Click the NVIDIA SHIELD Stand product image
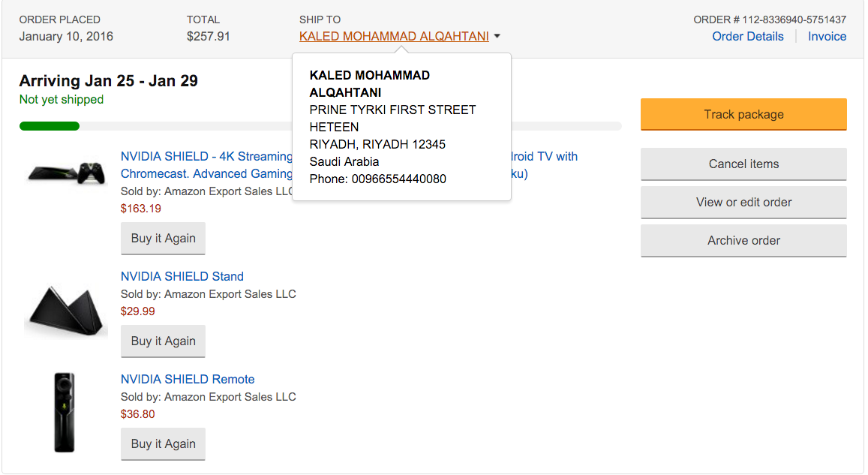The height and width of the screenshot is (475, 868). [x=65, y=311]
